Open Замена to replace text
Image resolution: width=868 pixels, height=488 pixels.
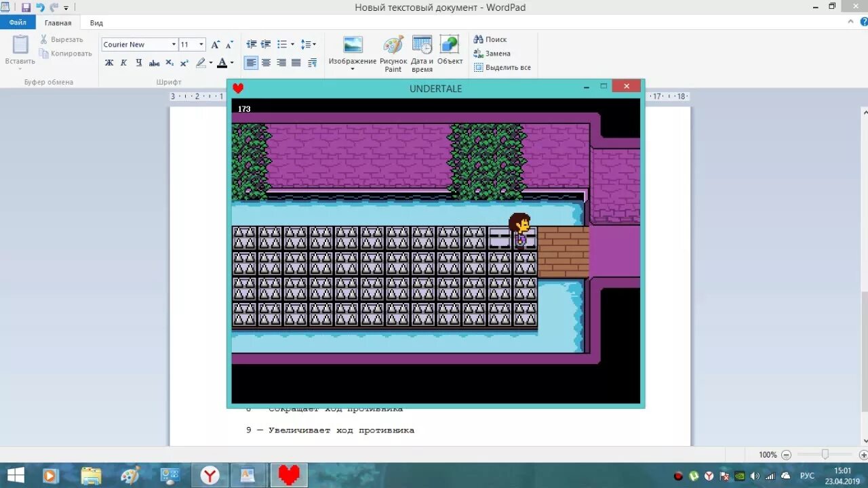(492, 54)
